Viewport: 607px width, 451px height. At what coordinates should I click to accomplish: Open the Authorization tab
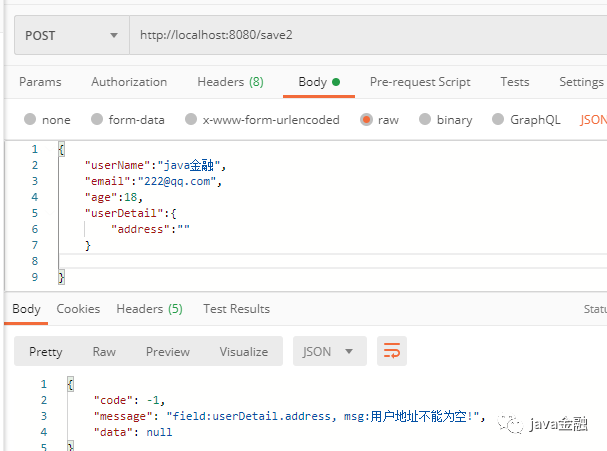tap(129, 82)
